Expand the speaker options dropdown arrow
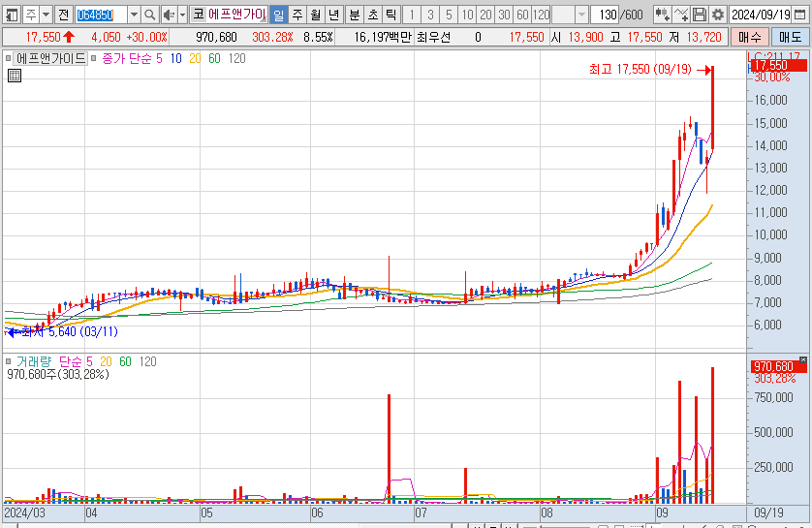 tap(182, 15)
